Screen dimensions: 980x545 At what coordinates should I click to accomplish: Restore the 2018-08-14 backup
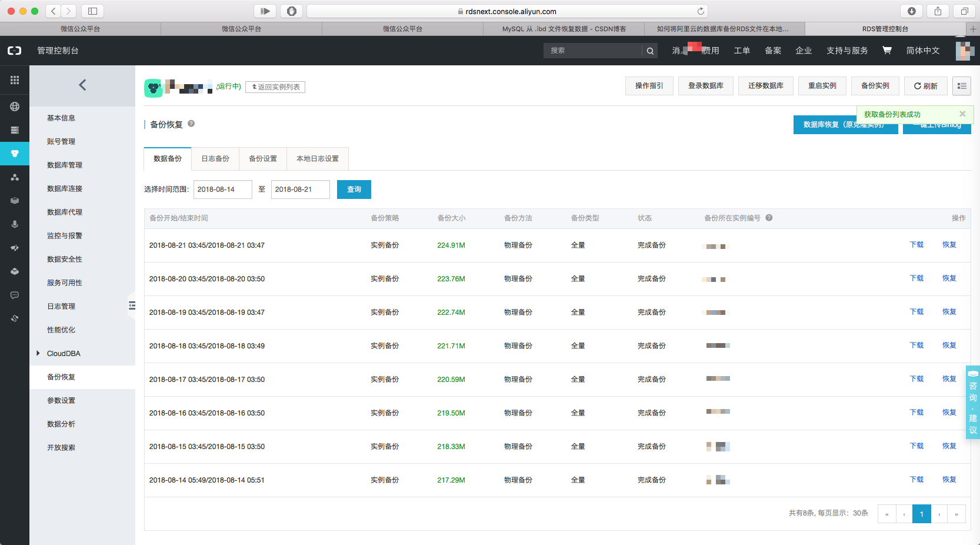tap(949, 480)
